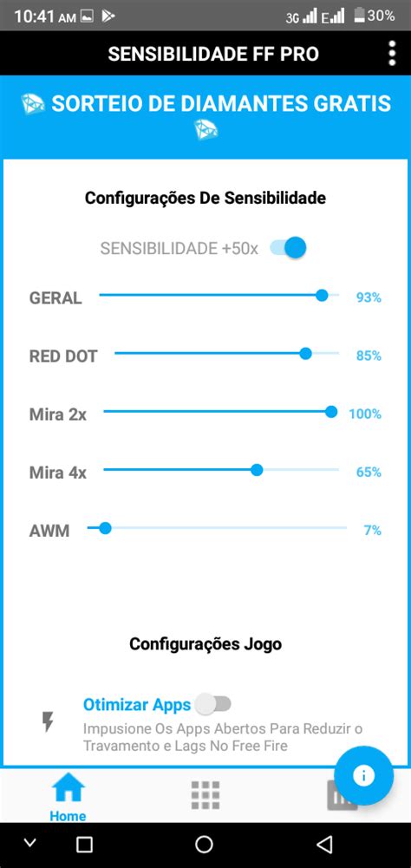411x868 pixels.
Task: Open the SORTEIO DE DIAMANTES GRATIS banner
Action: click(205, 117)
